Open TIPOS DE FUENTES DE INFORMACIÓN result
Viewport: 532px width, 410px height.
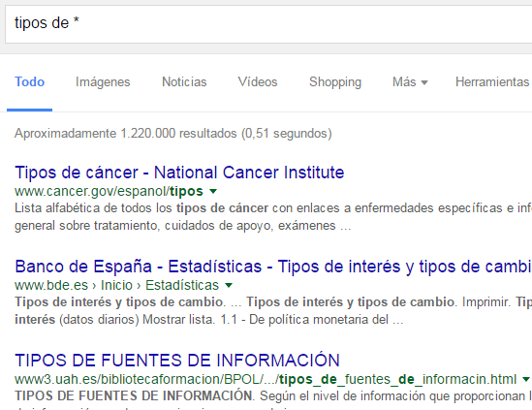[x=177, y=361]
